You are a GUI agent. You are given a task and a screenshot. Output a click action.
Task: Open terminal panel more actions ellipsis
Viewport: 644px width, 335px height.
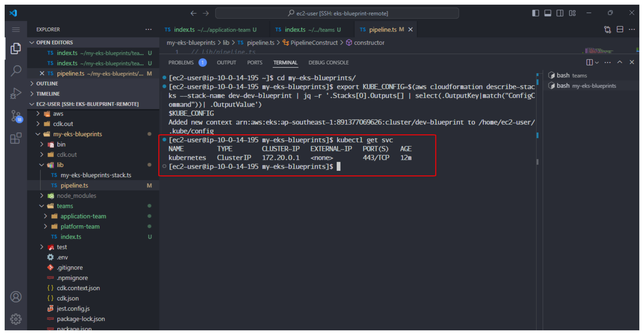click(x=607, y=62)
